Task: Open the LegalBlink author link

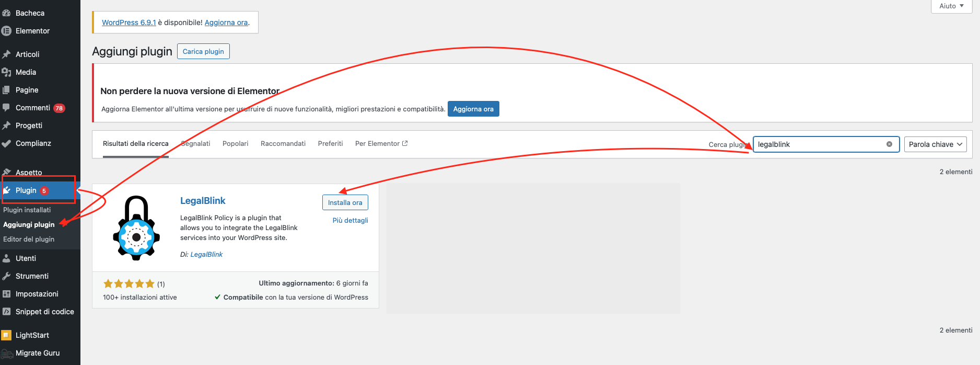Action: (x=206, y=255)
